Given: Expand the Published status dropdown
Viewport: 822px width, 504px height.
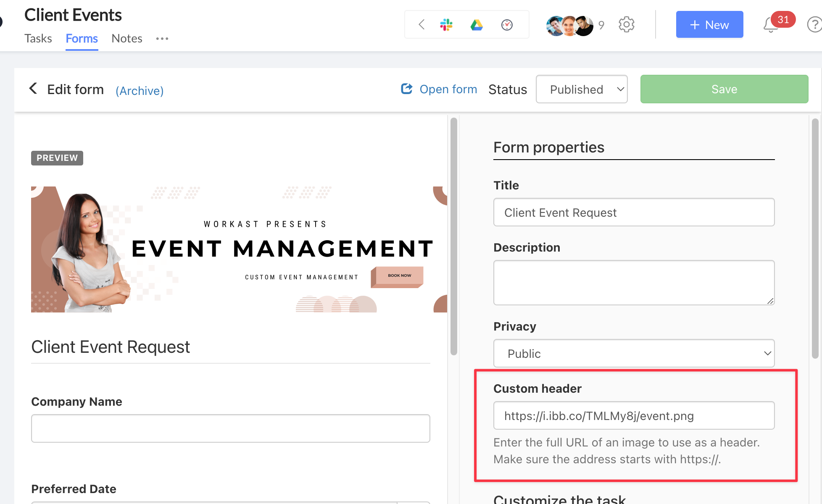Looking at the screenshot, I should [x=582, y=89].
